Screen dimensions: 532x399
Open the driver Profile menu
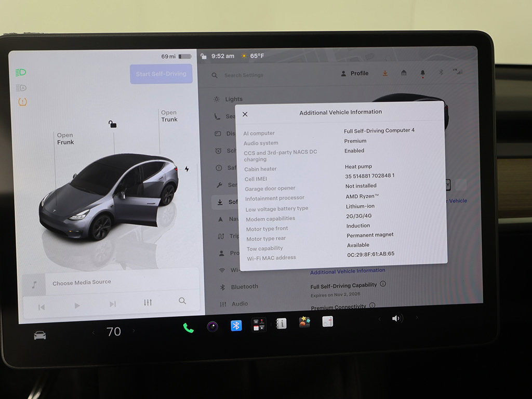(354, 73)
